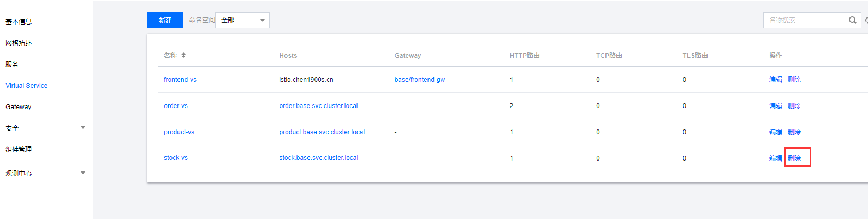Viewport: 868px width, 219px height.
Task: Delete the frontend-vs virtual service
Action: pos(794,80)
